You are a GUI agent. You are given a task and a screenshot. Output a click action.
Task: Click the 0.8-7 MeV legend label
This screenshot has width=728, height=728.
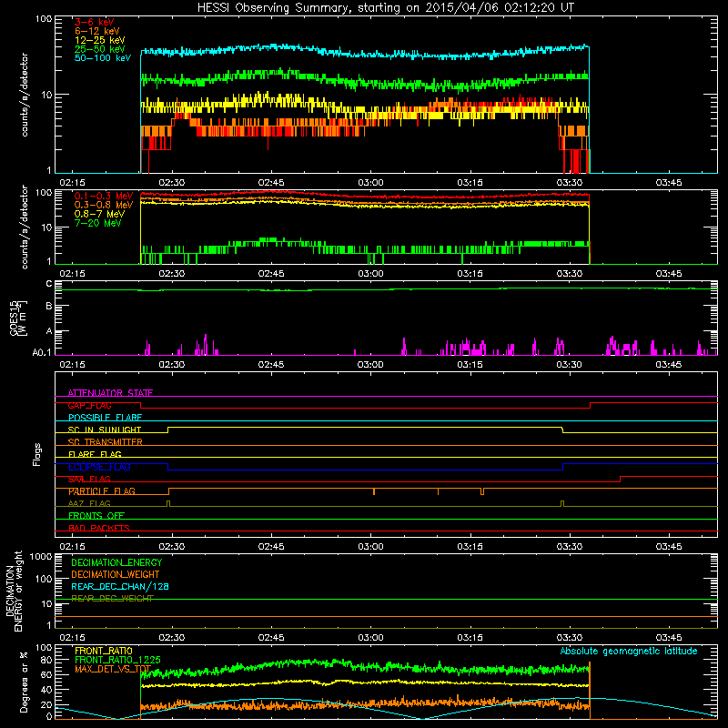click(100, 214)
